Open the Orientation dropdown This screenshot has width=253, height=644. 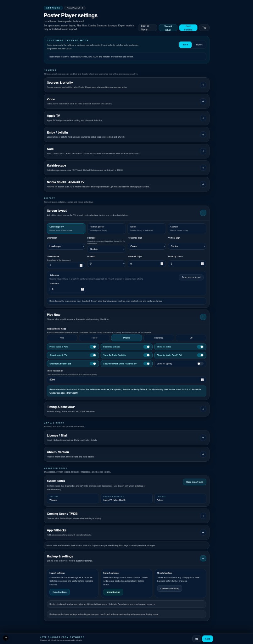[x=66, y=246]
